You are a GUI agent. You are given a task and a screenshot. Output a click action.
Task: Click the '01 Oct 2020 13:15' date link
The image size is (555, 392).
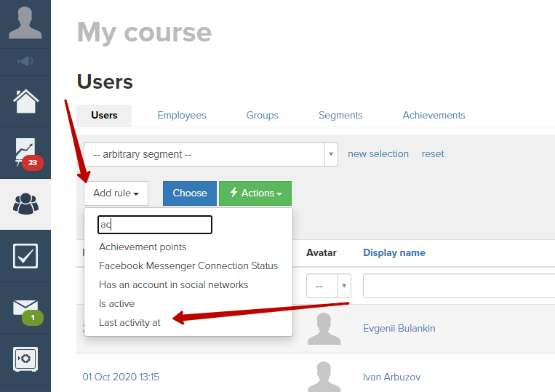121,377
